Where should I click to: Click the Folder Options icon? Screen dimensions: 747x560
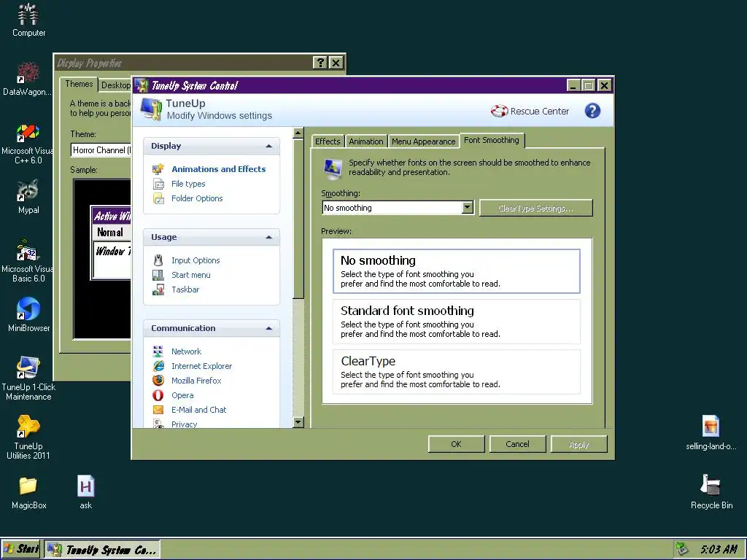pyautogui.click(x=158, y=198)
